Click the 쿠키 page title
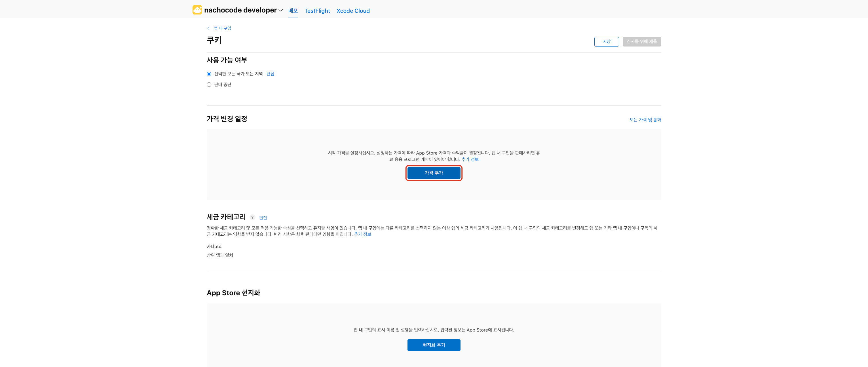 214,40
